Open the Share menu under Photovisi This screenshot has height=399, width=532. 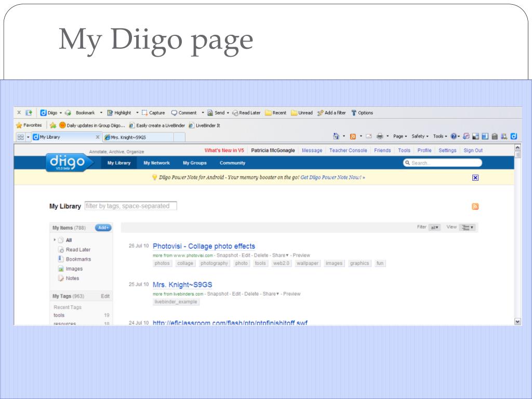point(280,255)
